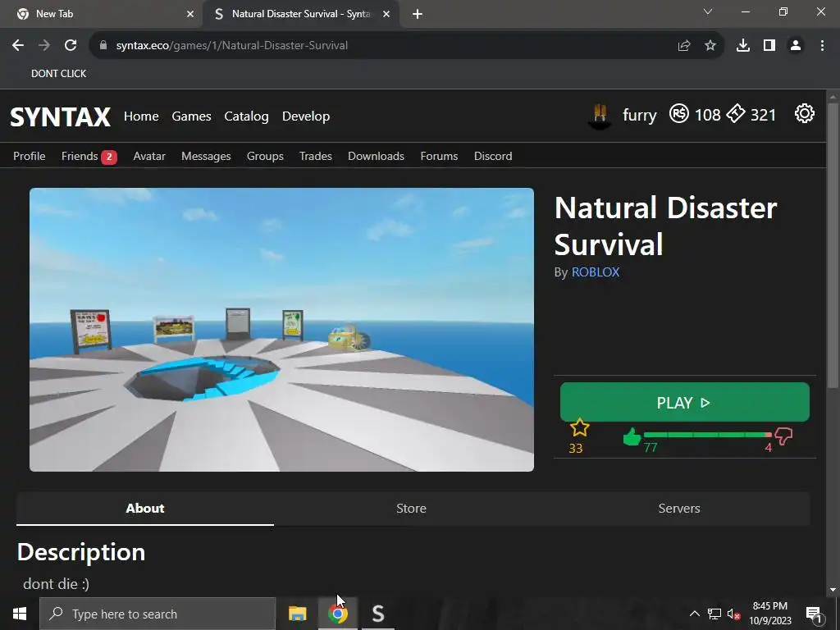Switch to the About tab

coord(145,509)
